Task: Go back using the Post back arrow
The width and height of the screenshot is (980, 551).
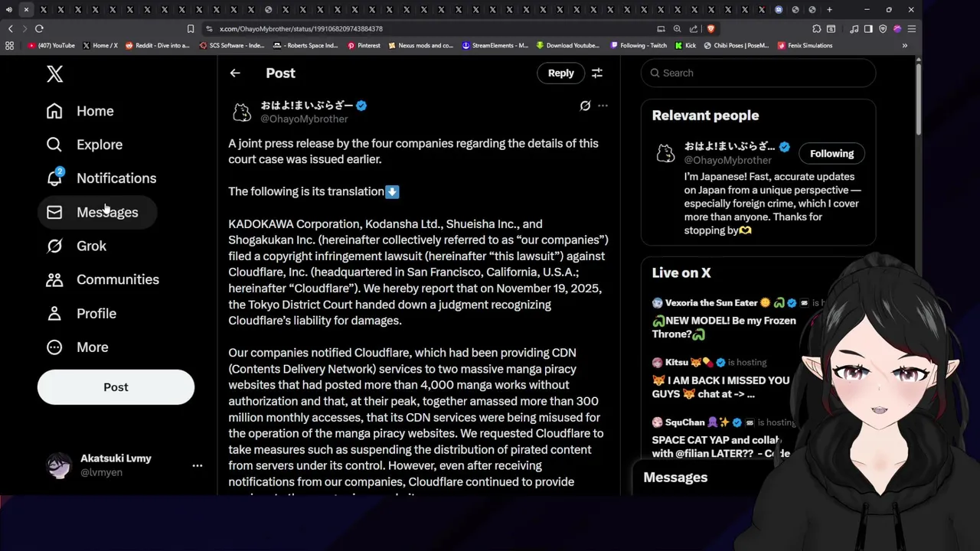Action: click(x=235, y=73)
